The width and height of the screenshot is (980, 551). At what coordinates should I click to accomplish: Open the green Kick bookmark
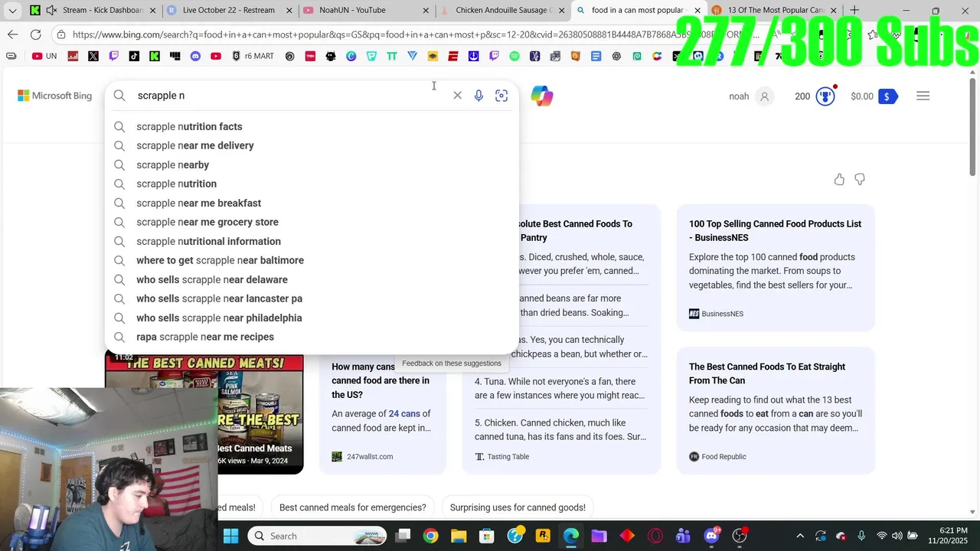point(155,56)
